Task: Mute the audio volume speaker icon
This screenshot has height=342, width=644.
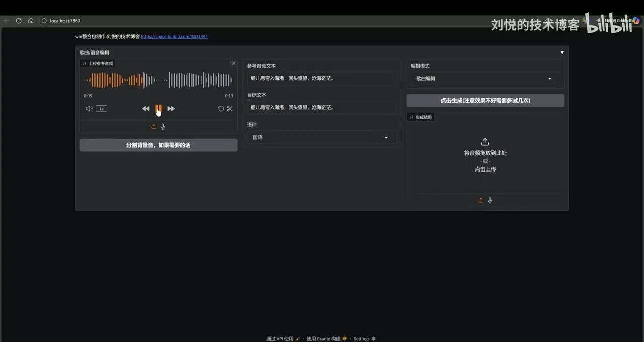Action: pyautogui.click(x=89, y=109)
